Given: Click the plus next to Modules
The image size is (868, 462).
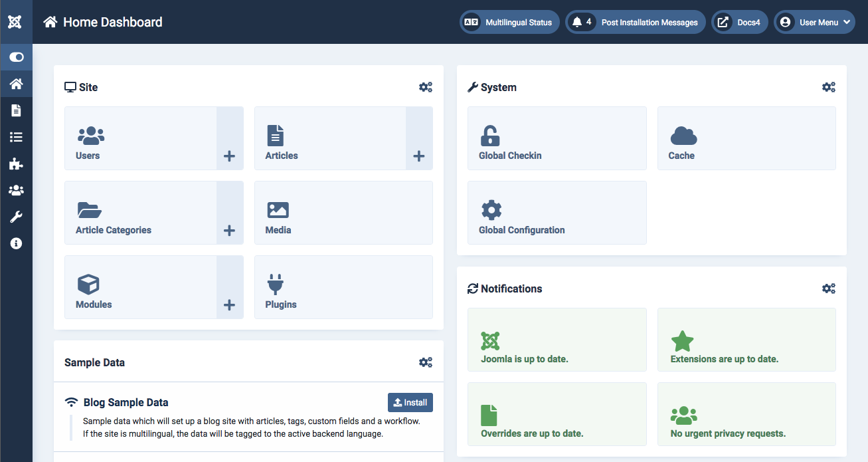Looking at the screenshot, I should [230, 305].
